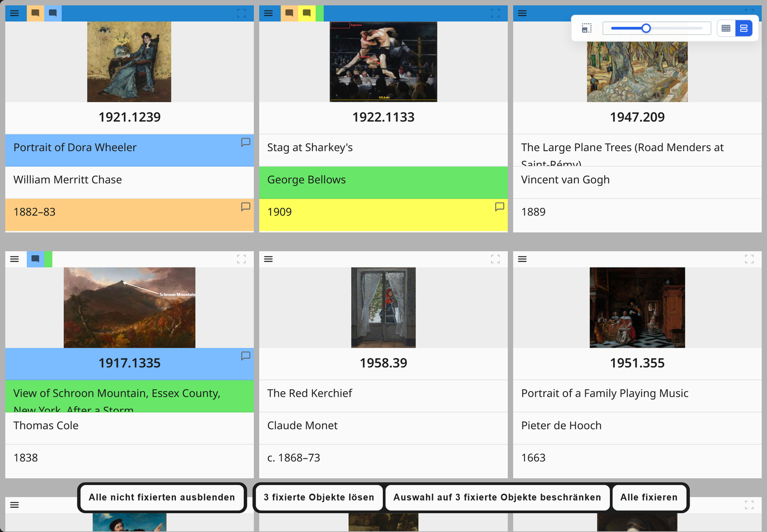Click the orange comment tag on card 1921.1239
This screenshot has width=767, height=532.
pyautogui.click(x=35, y=13)
